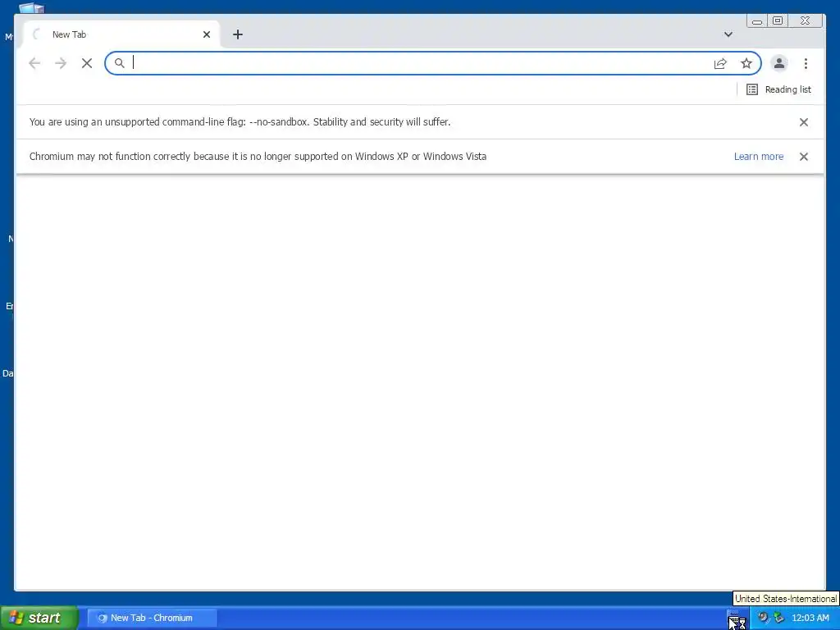The width and height of the screenshot is (840, 630).
Task: Switch to New Tab - Chromium taskbar button
Action: [x=152, y=618]
